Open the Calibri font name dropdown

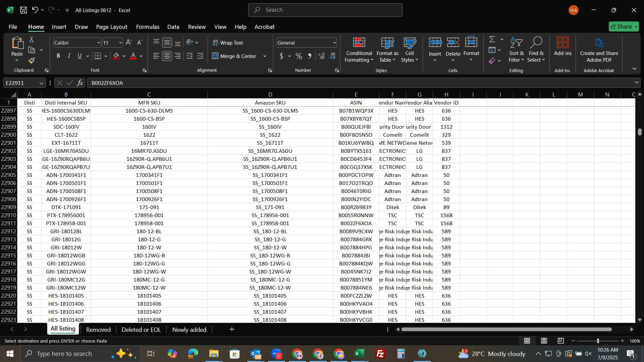click(98, 43)
